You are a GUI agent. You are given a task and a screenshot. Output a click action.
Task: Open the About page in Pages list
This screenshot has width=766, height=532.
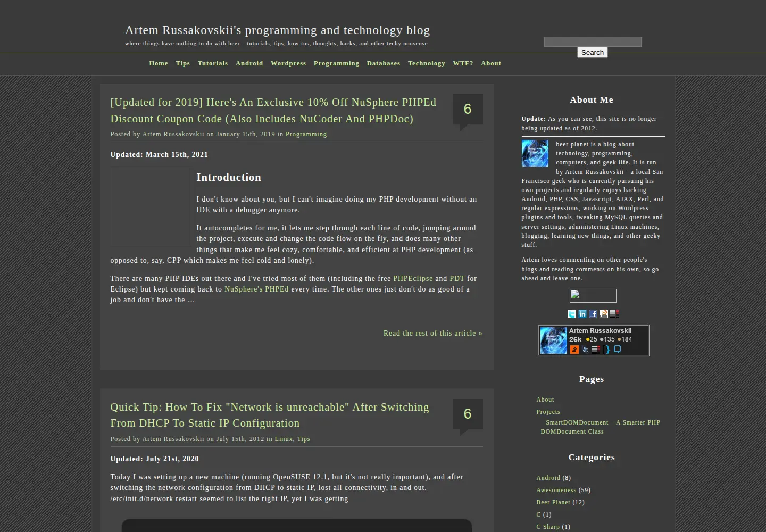coord(545,400)
